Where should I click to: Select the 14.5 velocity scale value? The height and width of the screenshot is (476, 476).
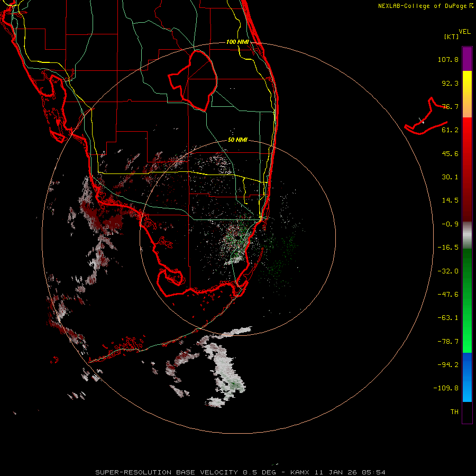tap(450, 200)
